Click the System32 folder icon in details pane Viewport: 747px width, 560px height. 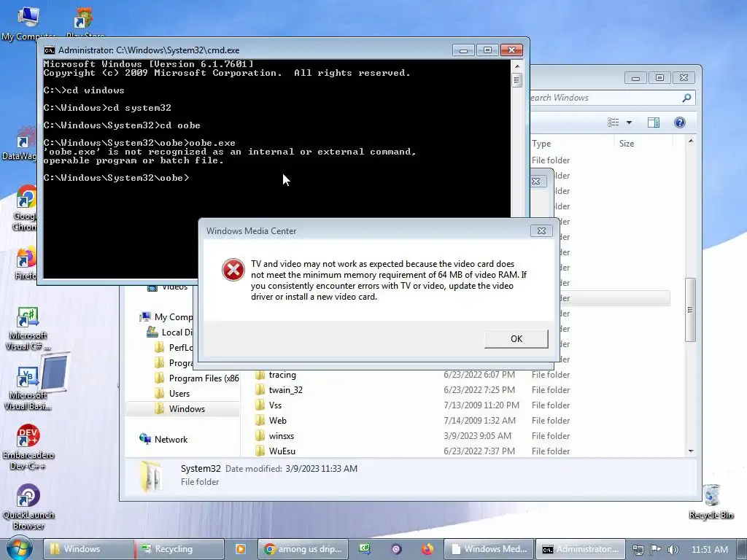[152, 475]
